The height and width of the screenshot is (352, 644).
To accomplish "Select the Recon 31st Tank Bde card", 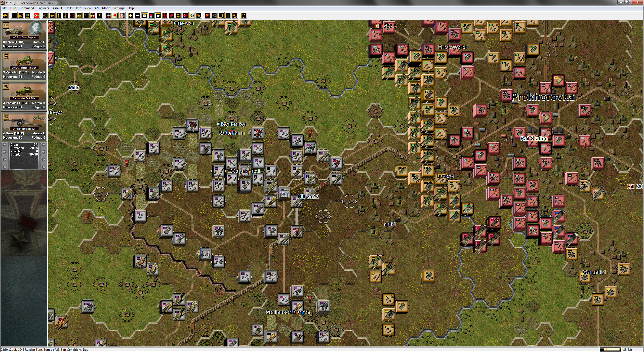I will tap(24, 96).
